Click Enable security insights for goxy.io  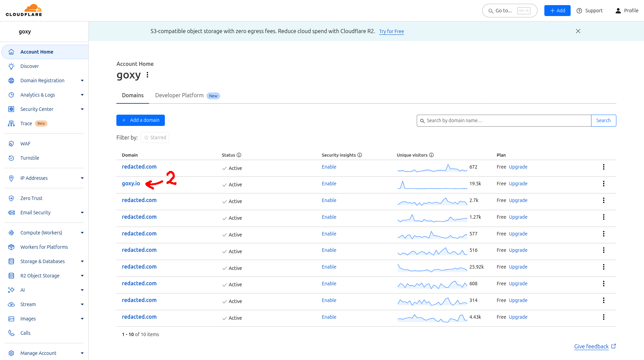329,183
